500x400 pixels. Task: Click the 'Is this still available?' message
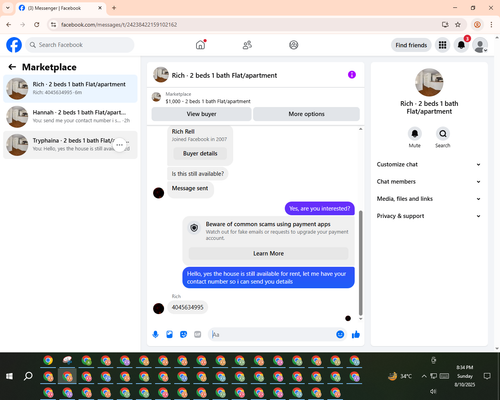click(198, 174)
